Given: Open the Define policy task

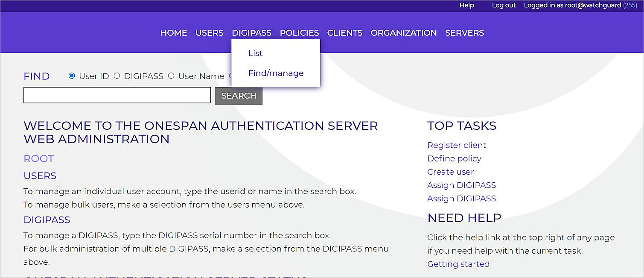Looking at the screenshot, I should coord(454,158).
